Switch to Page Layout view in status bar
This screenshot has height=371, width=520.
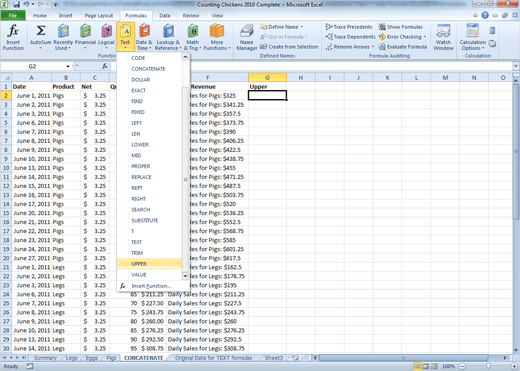(x=426, y=366)
